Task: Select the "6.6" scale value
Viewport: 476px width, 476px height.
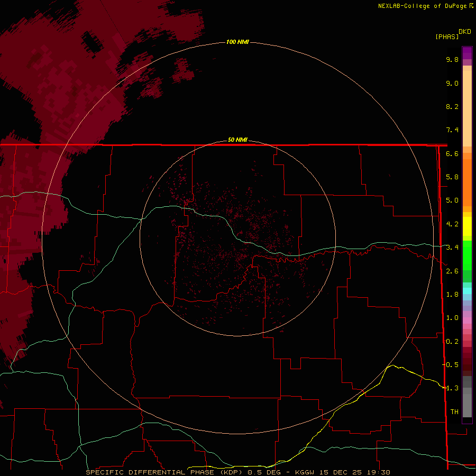Action: point(452,153)
